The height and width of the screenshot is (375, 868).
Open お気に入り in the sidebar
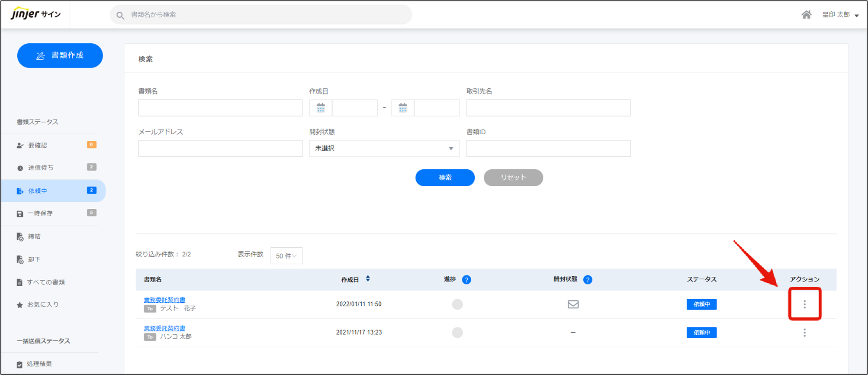(43, 304)
